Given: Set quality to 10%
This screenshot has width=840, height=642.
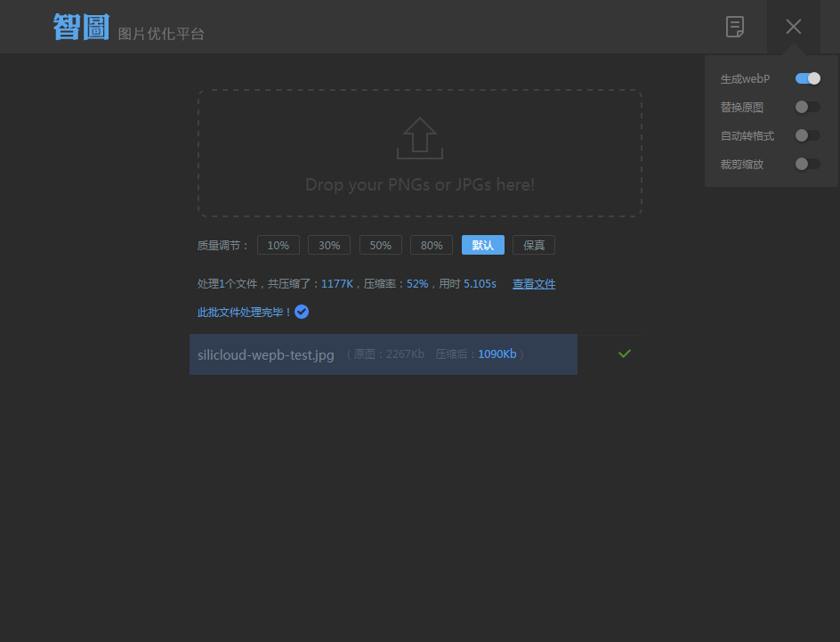Looking at the screenshot, I should point(279,245).
